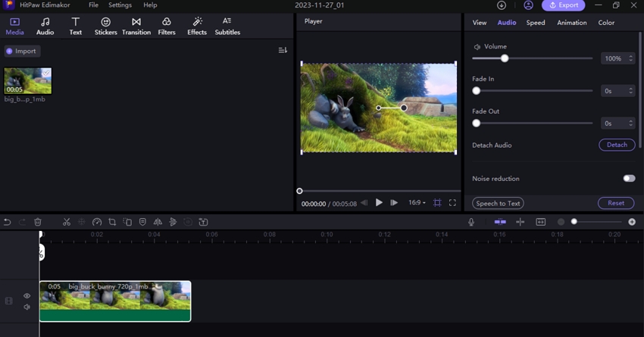Viewport: 644px width, 337px height.
Task: Open the media sort options menu
Action: tap(283, 51)
